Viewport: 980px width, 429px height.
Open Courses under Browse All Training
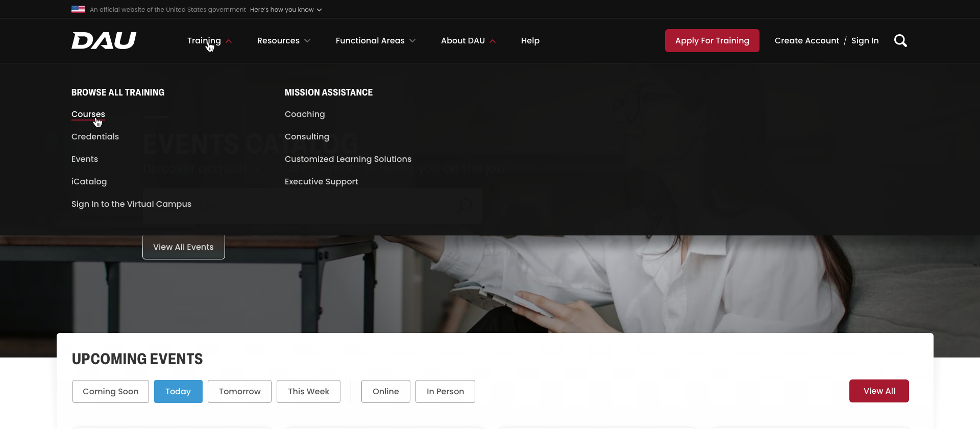point(88,114)
